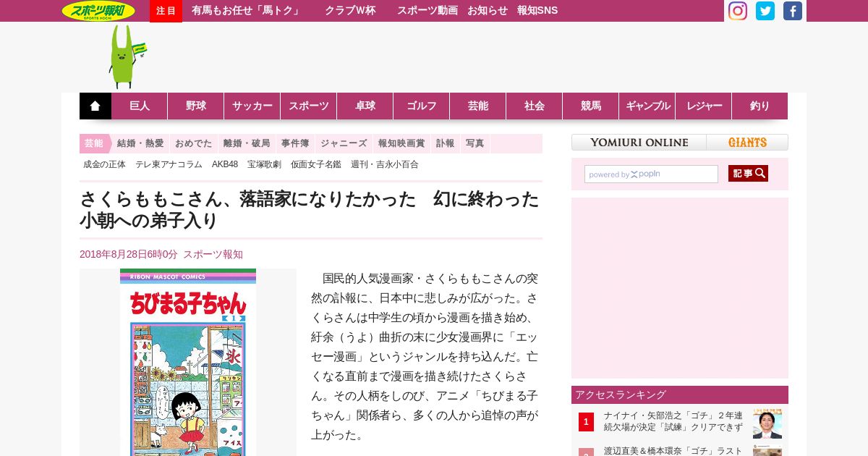
Task: Open 有馬もお任せ「馬トク」 link
Action: tap(246, 11)
